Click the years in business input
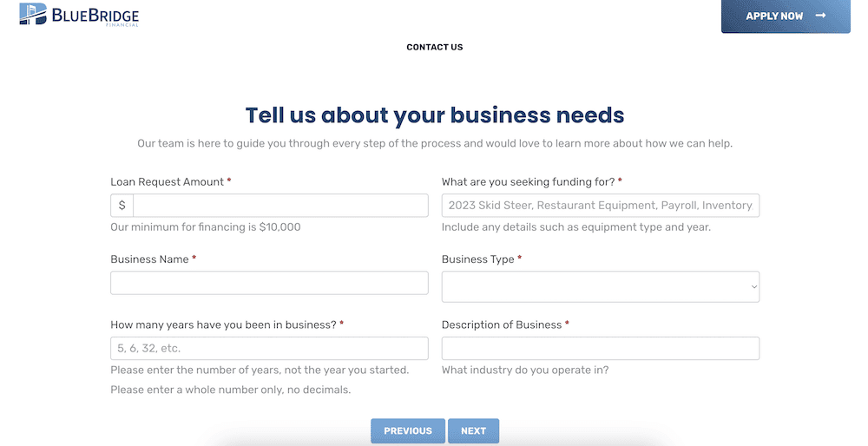Image resolution: width=868 pixels, height=446 pixels. tap(269, 348)
